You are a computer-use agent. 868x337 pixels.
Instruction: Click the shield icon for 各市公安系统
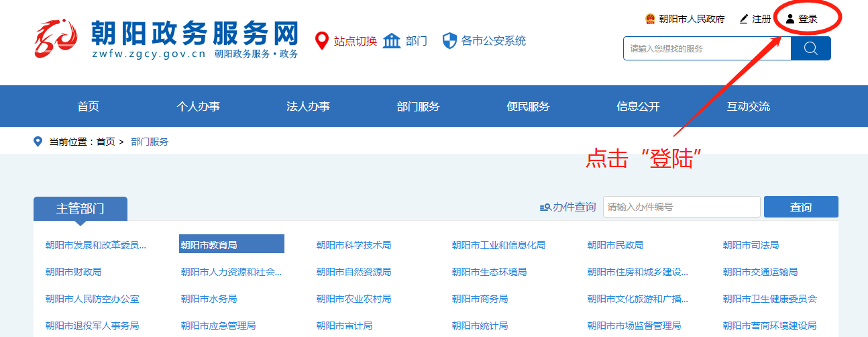[449, 41]
